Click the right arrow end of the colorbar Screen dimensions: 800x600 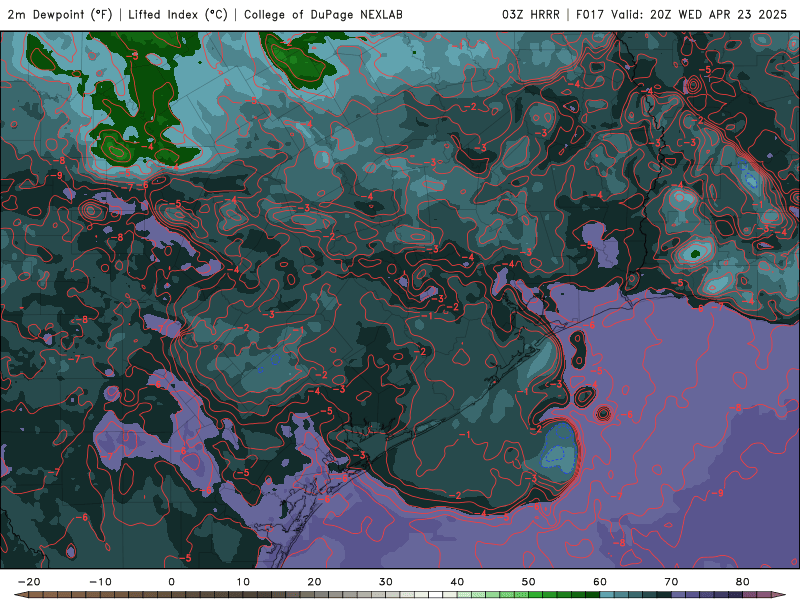pos(779,595)
